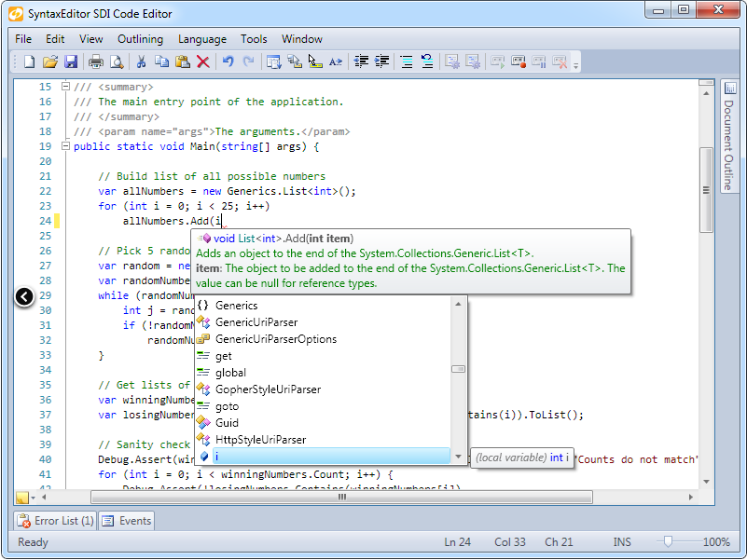747x560 pixels.
Task: Click the New document toolbar icon
Action: (29, 61)
